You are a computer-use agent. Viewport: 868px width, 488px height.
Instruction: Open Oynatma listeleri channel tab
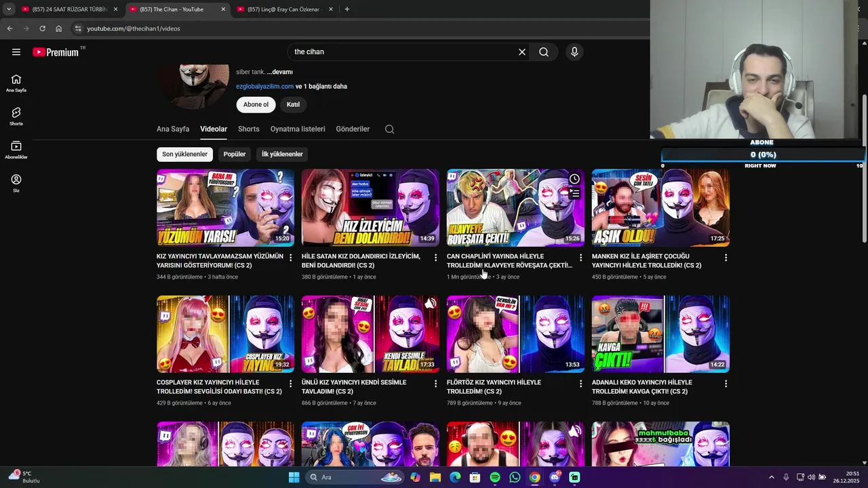298,129
